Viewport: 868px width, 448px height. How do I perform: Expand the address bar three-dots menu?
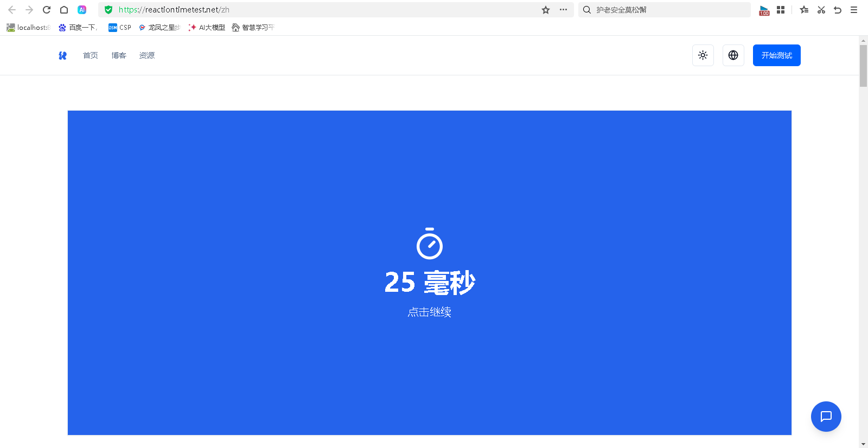(563, 10)
